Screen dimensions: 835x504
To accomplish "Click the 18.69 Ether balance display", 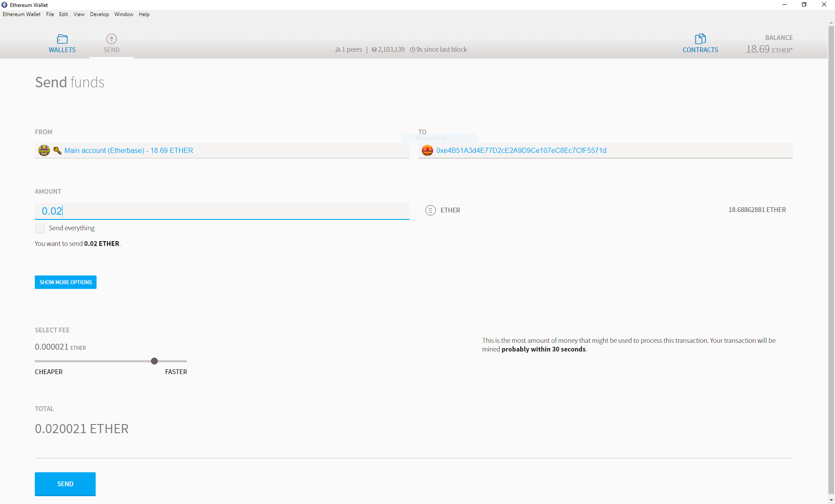I will 769,49.
